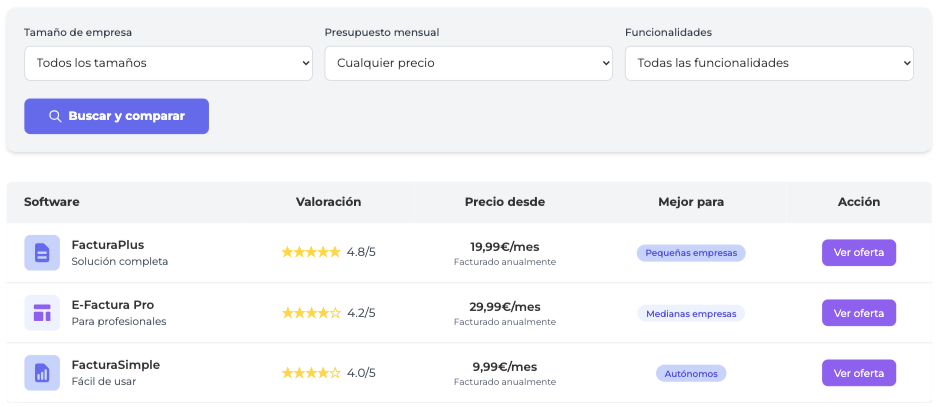Click the Precio desde column header
Screen dimensions: 939x407
click(505, 202)
